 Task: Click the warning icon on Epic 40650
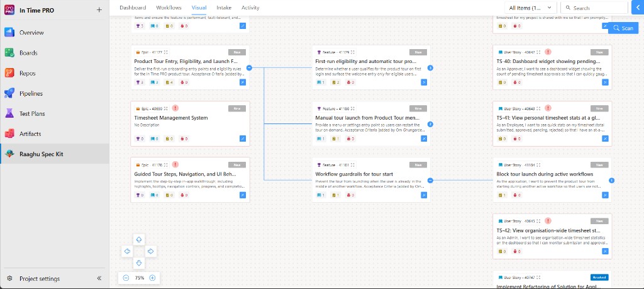(175, 108)
